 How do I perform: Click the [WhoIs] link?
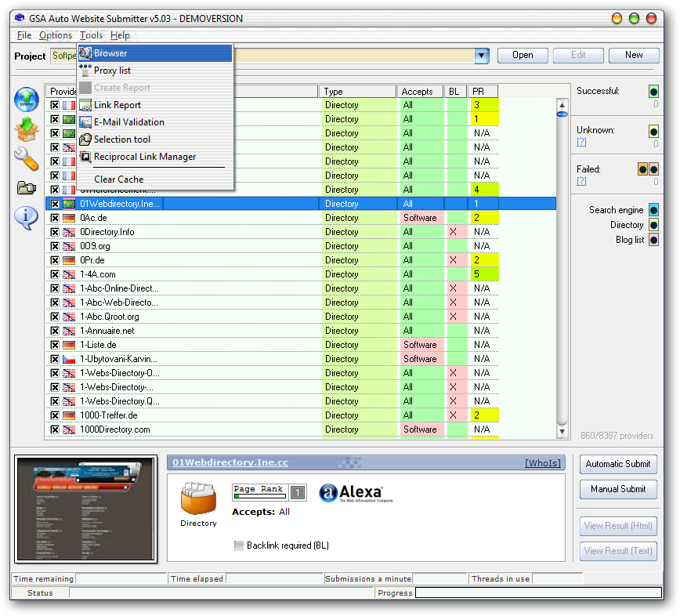(543, 463)
